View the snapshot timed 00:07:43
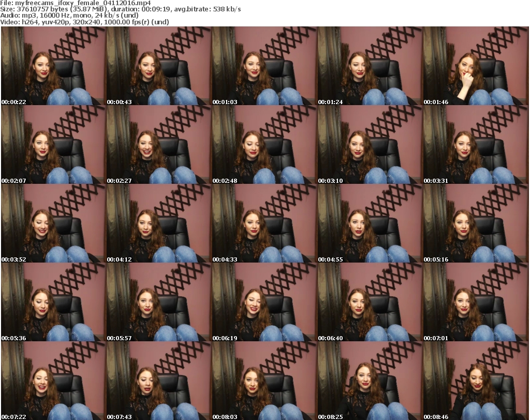Screen dimensions: 530x420 click(159, 381)
